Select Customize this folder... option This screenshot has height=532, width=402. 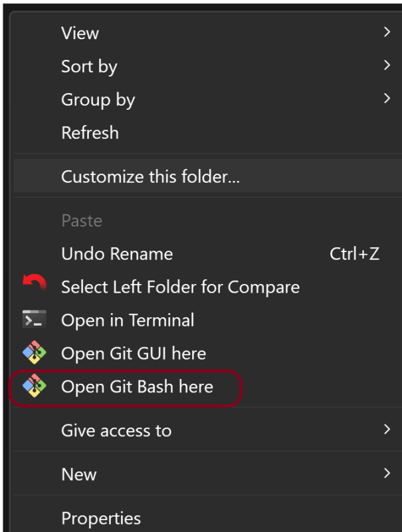point(150,176)
